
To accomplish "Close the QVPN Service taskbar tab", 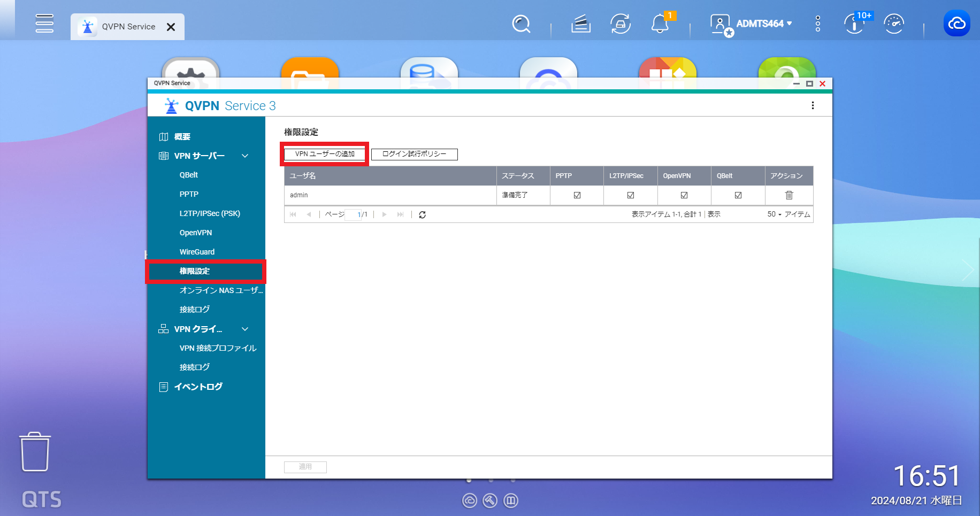I will click(x=171, y=27).
